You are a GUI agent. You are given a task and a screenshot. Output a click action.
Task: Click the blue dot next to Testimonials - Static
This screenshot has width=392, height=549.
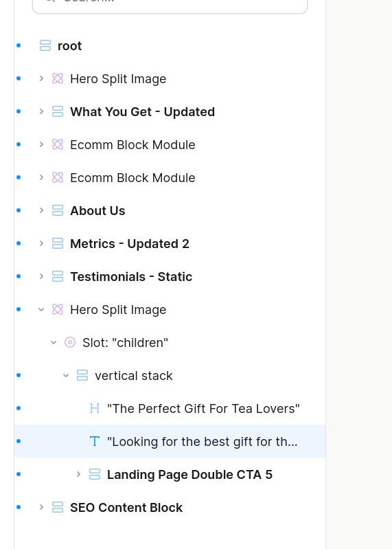coord(19,276)
